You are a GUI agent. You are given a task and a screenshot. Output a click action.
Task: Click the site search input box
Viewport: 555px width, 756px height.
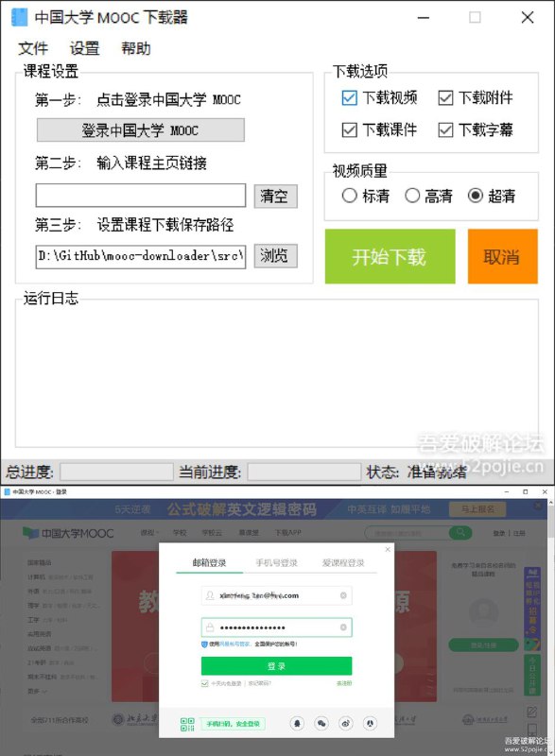[407, 533]
